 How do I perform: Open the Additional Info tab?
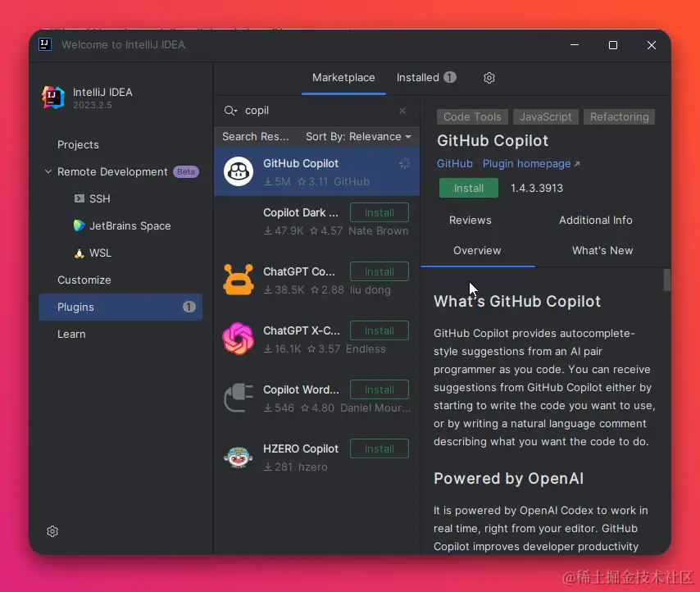(x=596, y=220)
